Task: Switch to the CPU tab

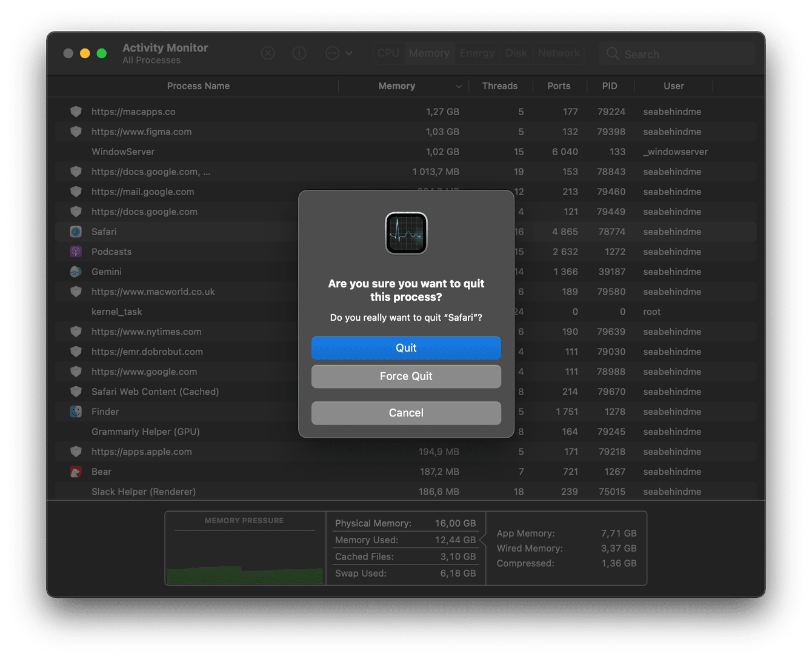Action: 388,53
